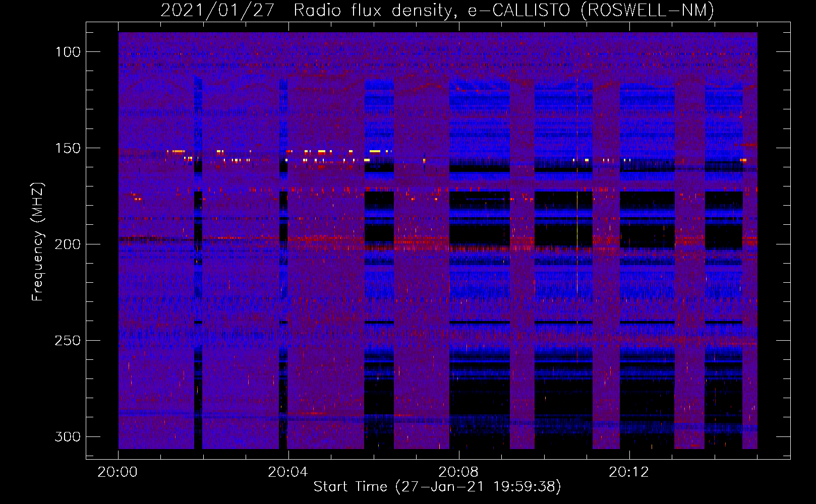The width and height of the screenshot is (816, 504).
Task: Click the 20:00 time tick label
Action: (118, 472)
